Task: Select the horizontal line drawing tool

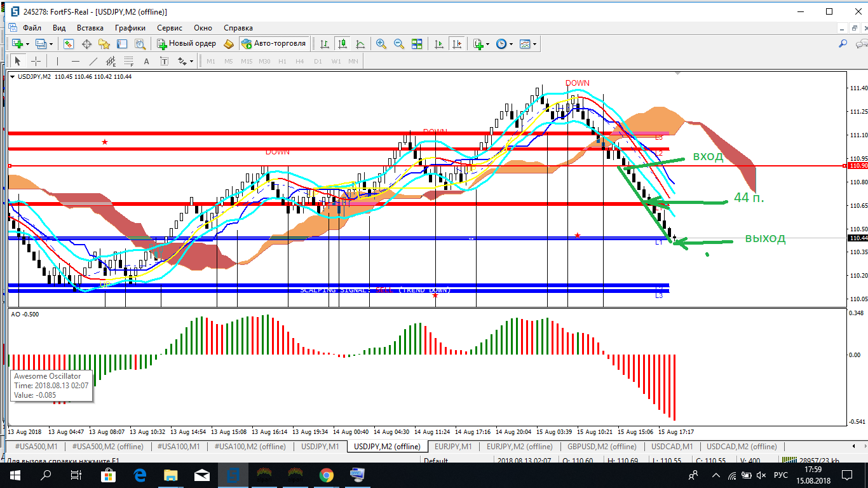Action: (76, 61)
